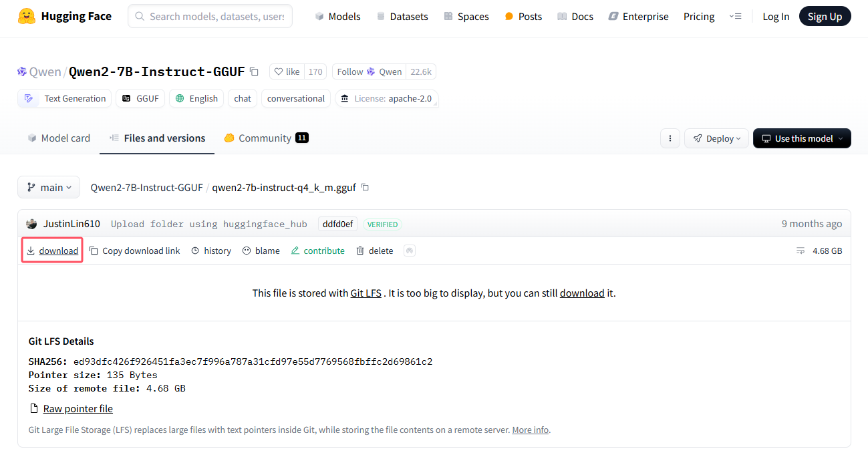
Task: Open the commit hash ddfd0ef
Action: tap(337, 224)
